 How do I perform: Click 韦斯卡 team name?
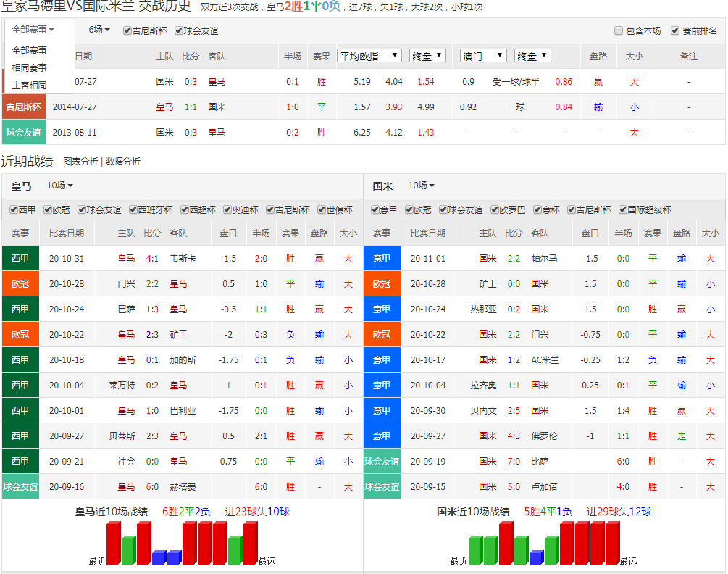183,258
